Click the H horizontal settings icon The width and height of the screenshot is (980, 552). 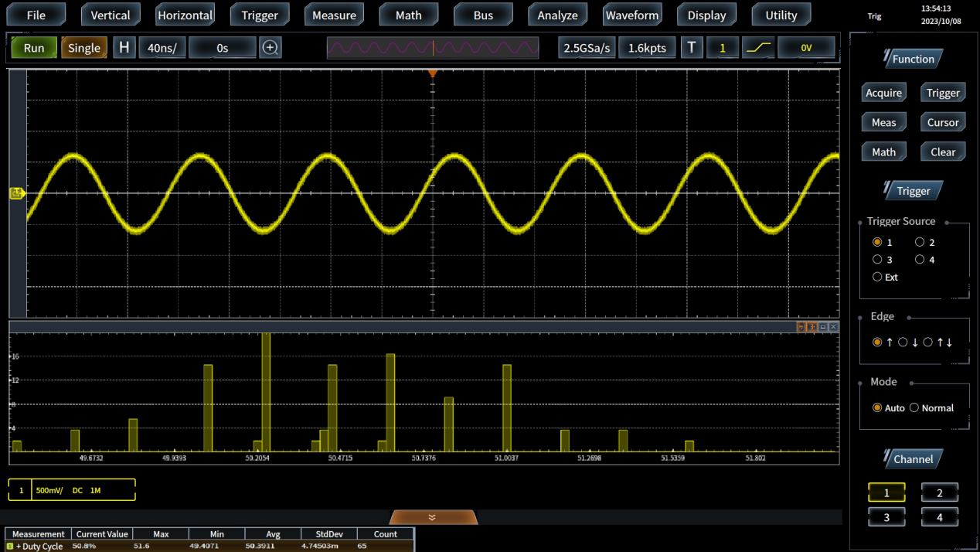(x=124, y=48)
